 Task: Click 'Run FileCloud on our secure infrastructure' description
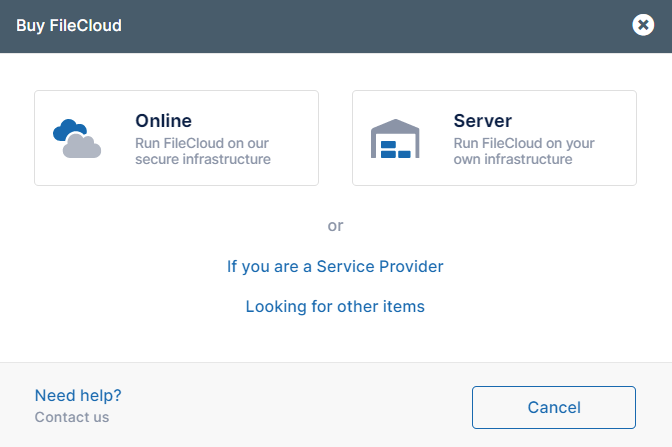(x=203, y=151)
